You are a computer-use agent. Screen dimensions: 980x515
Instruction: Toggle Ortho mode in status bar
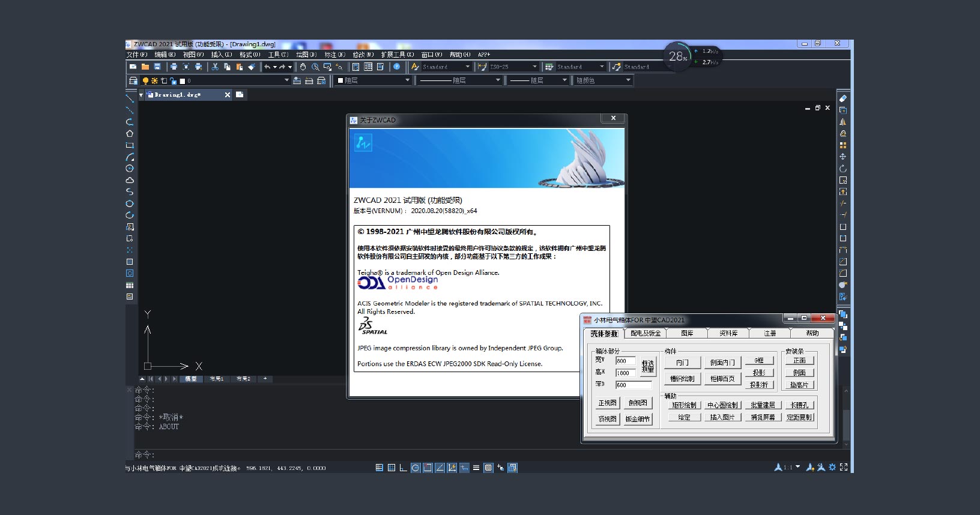403,468
